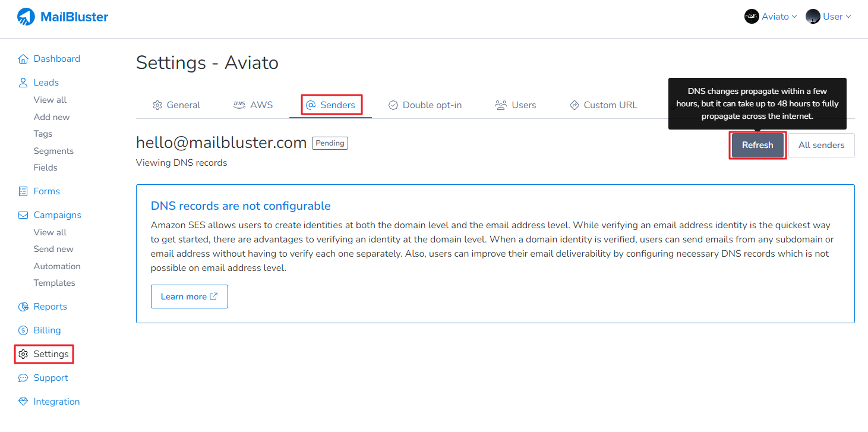The image size is (868, 432).
Task: Click the Forms icon in sidebar
Action: coord(23,191)
